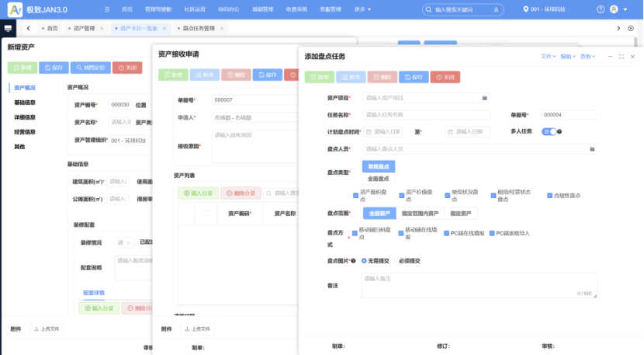This screenshot has height=355, width=644.
Task: Click the 备注 textarea in the 添加盘点任务 dialog
Action: coord(480,286)
